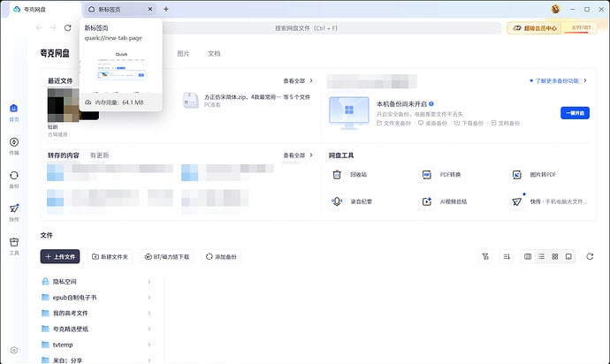Screen dimensions: 610x364
Task: Select the 有更新 tab beside 转存的内容
Action: point(100,155)
